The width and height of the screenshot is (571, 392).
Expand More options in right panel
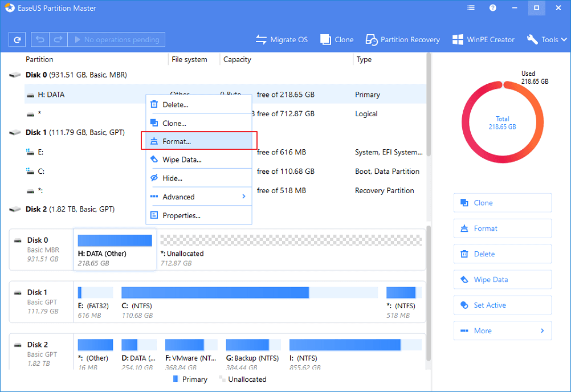503,330
